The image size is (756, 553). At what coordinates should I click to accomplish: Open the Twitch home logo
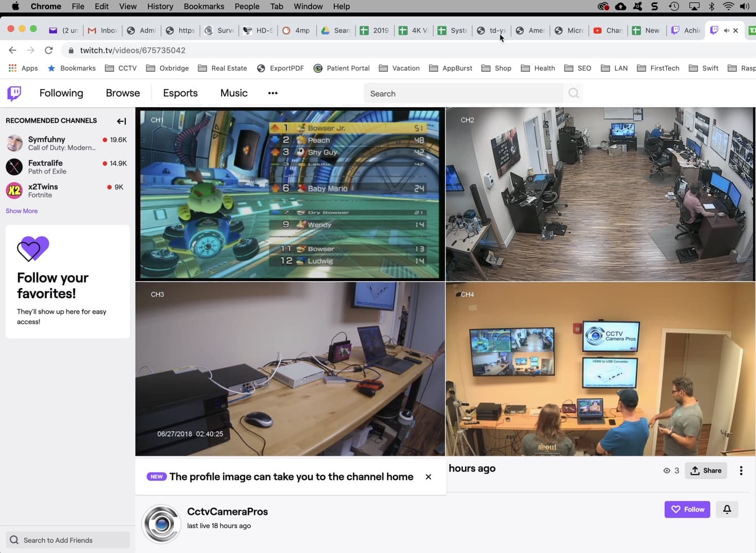[x=14, y=93]
